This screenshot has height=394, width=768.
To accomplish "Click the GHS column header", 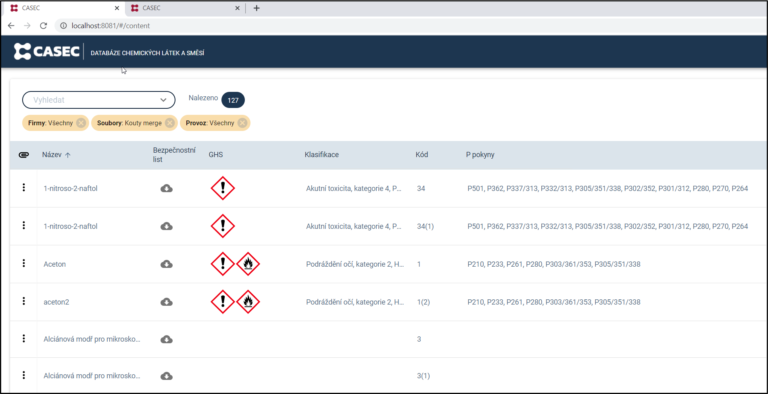I will pos(215,155).
